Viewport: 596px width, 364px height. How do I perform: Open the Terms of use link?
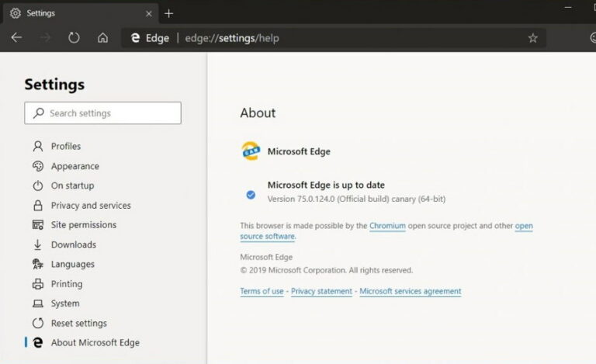(x=262, y=291)
